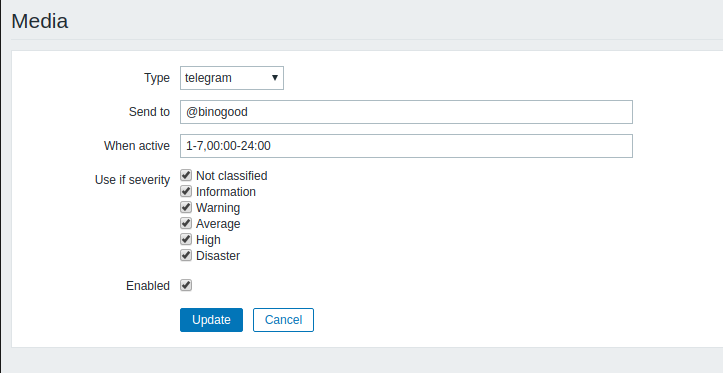Toggle the Information severity checkbox
This screenshot has width=723, height=373.
(186, 191)
